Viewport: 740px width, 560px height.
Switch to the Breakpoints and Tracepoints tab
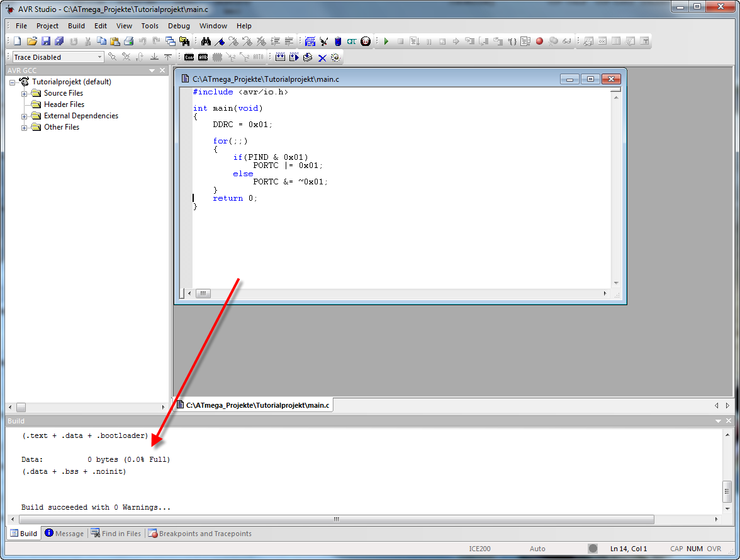coord(200,534)
